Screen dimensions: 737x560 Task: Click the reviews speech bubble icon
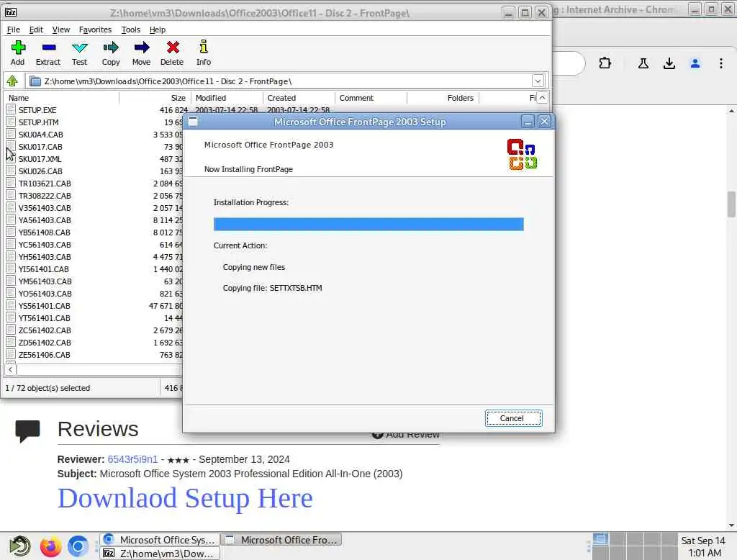(27, 431)
